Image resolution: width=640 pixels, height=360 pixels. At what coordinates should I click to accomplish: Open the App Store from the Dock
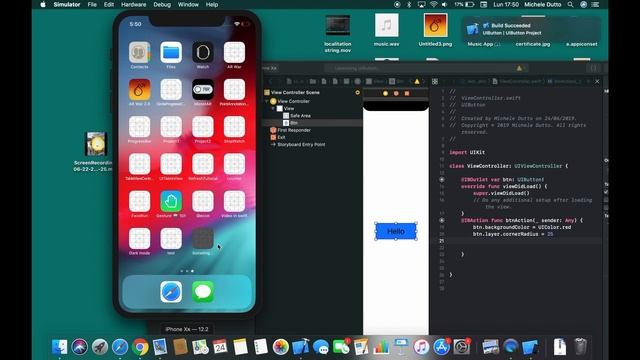tap(441, 347)
